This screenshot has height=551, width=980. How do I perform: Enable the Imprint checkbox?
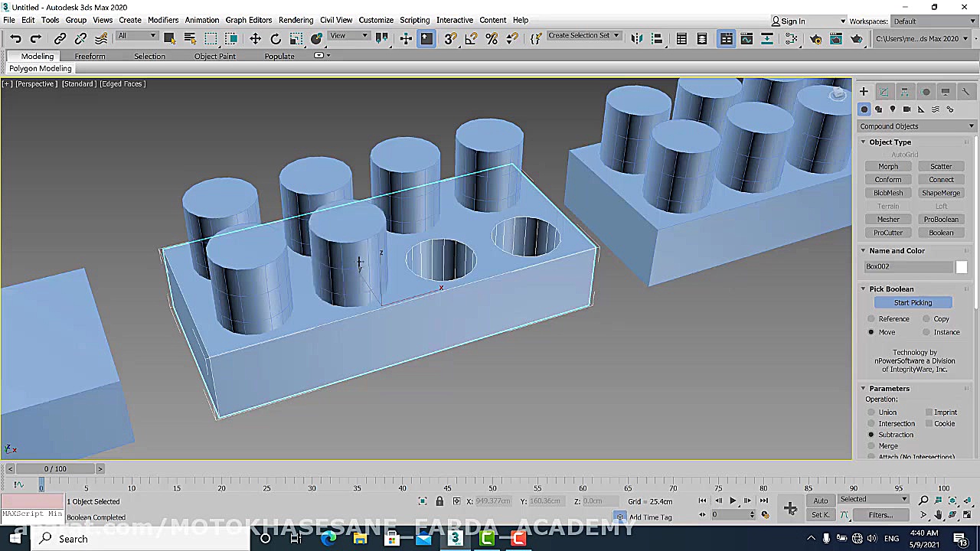coord(929,412)
